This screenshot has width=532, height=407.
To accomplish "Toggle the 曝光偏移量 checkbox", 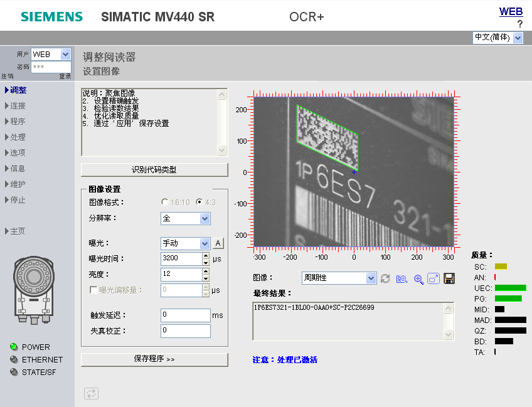I will pyautogui.click(x=94, y=290).
